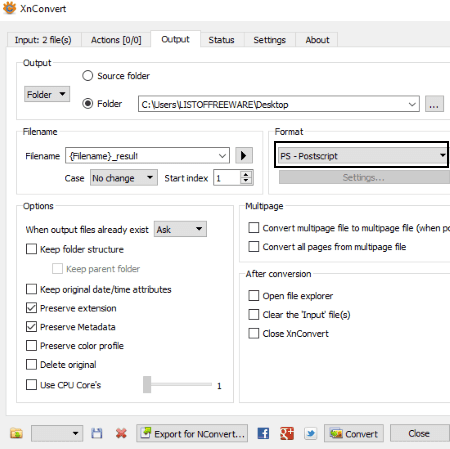This screenshot has width=450, height=449.
Task: Enable Use CPU Core's checkbox
Action: [x=31, y=385]
